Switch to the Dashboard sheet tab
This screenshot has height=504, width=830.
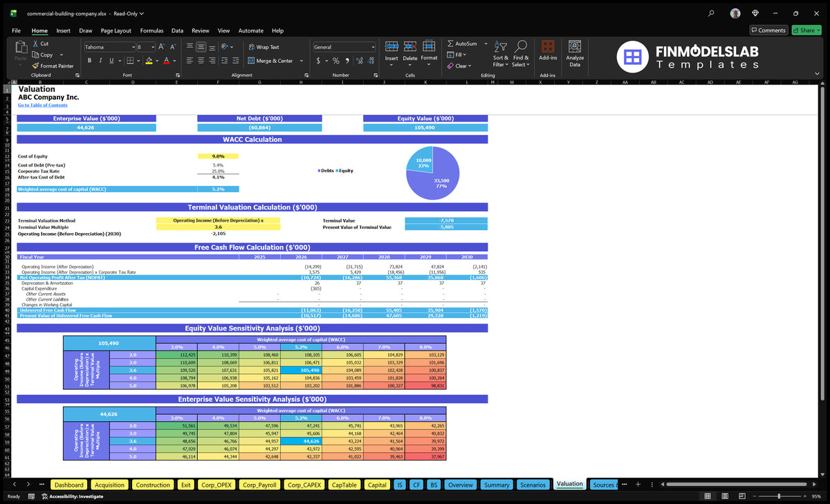coord(68,485)
